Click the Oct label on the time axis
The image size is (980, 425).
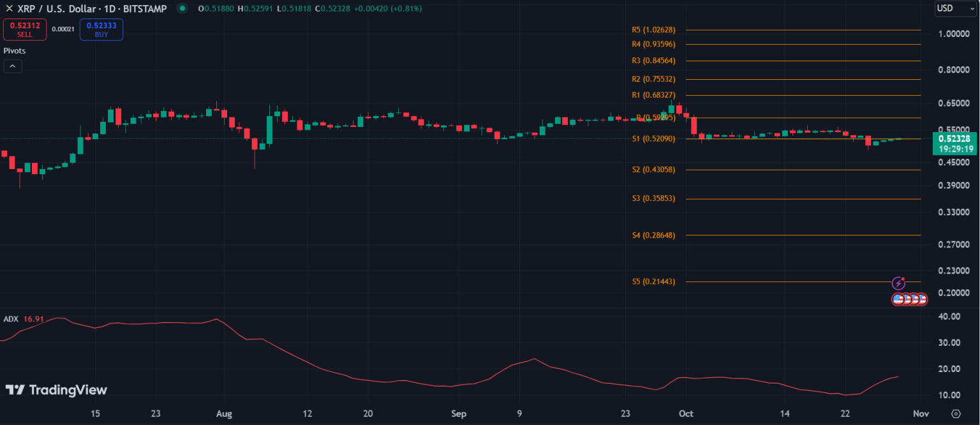(686, 414)
